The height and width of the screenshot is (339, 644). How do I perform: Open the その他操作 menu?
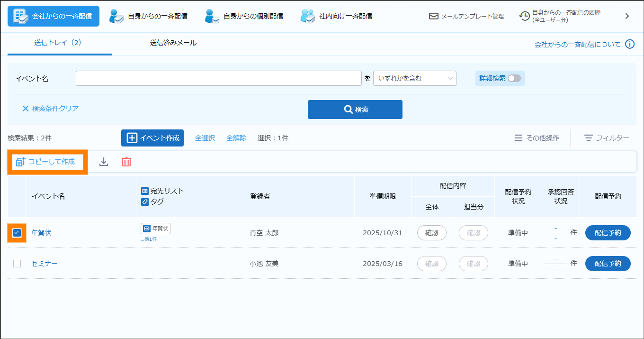click(537, 138)
